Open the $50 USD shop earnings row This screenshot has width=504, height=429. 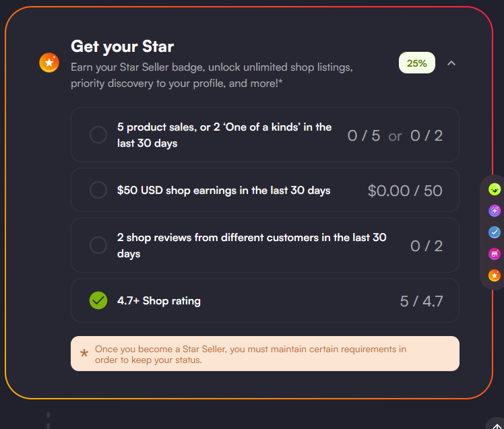[x=265, y=191]
